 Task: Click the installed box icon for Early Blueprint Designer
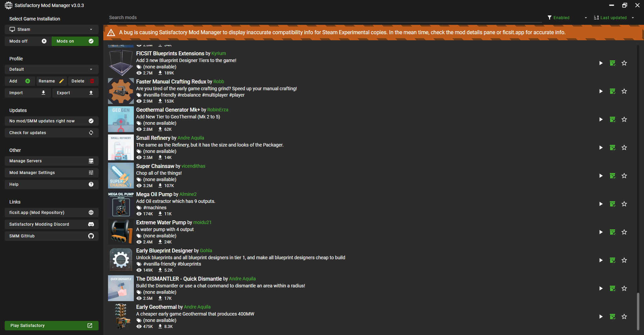612,260
